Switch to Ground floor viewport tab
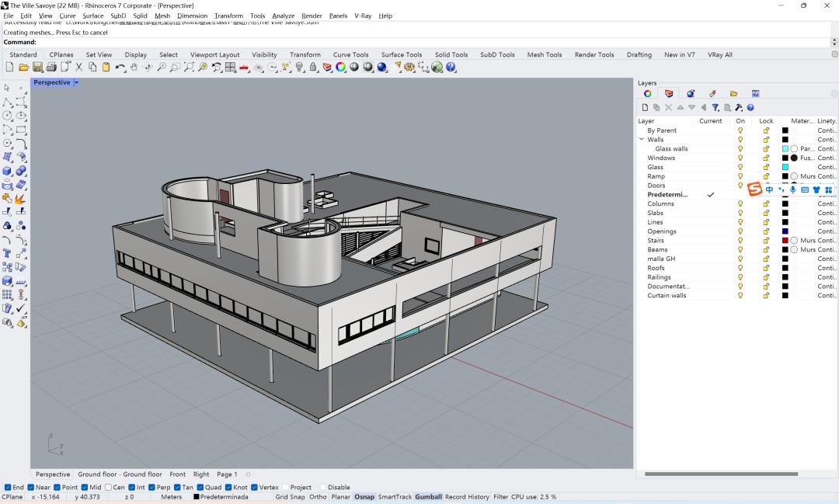The width and height of the screenshot is (839, 504). (x=120, y=474)
